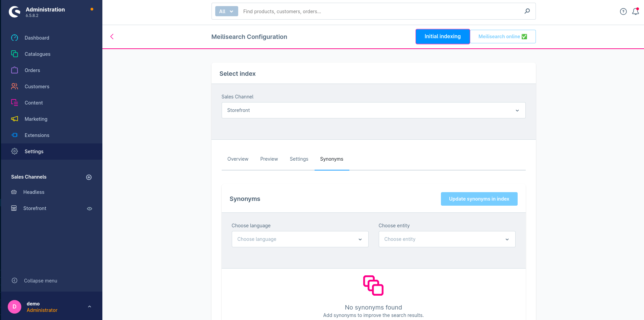644x320 pixels.
Task: Click the orange status dot in sidebar header
Action: (92, 9)
